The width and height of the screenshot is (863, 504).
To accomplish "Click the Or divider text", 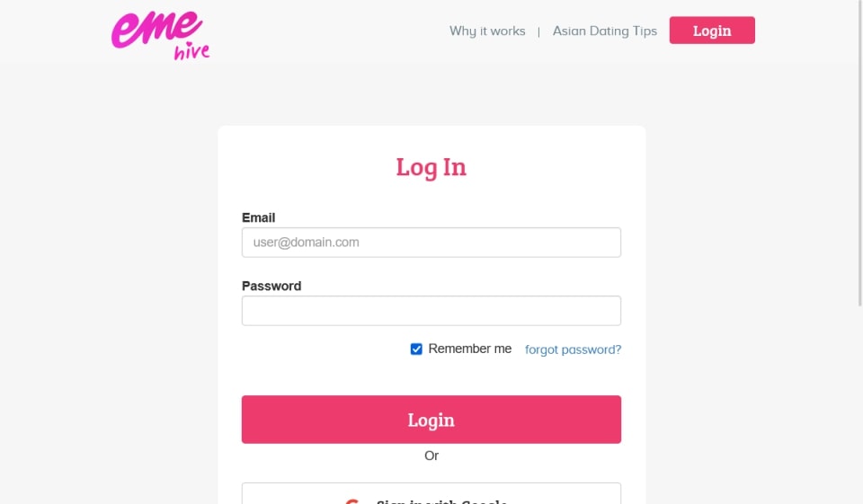I will [431, 455].
